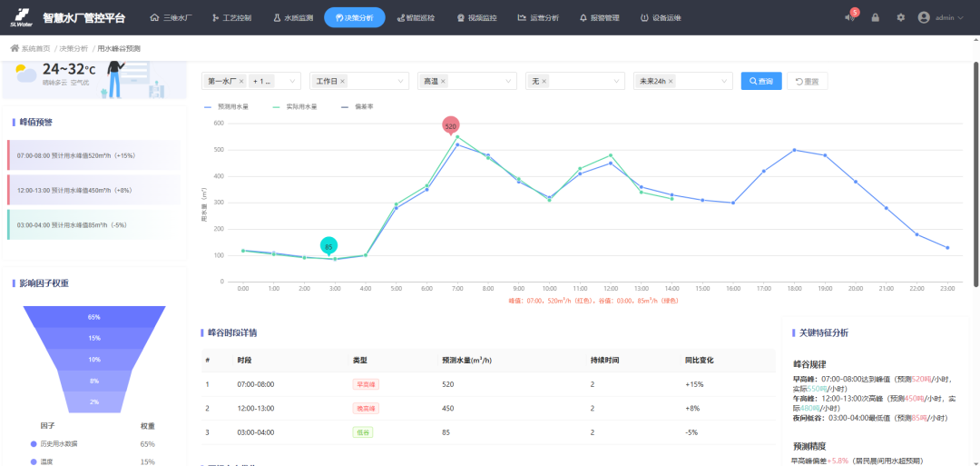
Task: Remove 高温 filter tag
Action: pos(443,82)
